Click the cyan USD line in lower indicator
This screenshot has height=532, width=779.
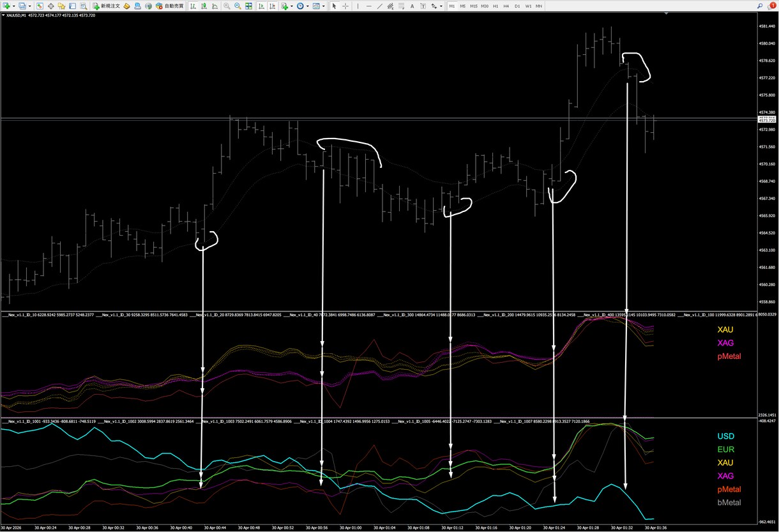[38, 429]
